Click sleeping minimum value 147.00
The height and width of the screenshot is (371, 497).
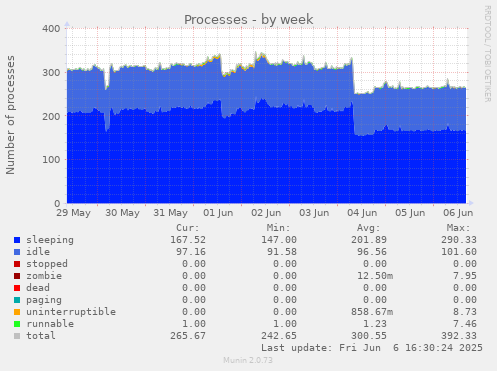coord(279,240)
